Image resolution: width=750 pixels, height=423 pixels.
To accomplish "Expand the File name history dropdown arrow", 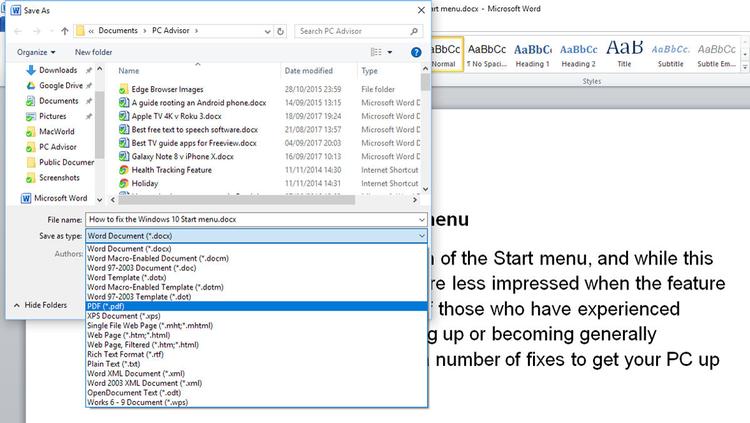I will pos(422,219).
